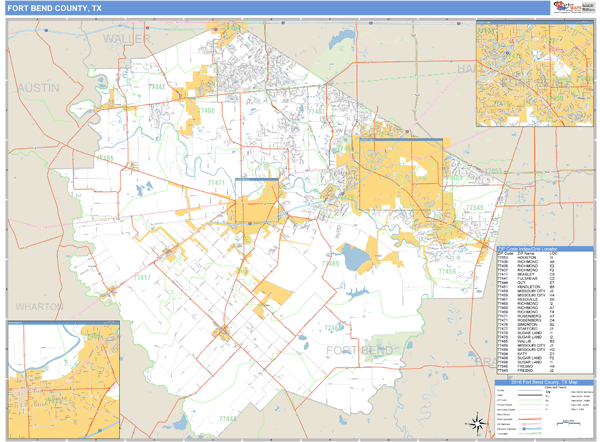Click the map scale bar
This screenshot has width=600, height=442.
569,422
